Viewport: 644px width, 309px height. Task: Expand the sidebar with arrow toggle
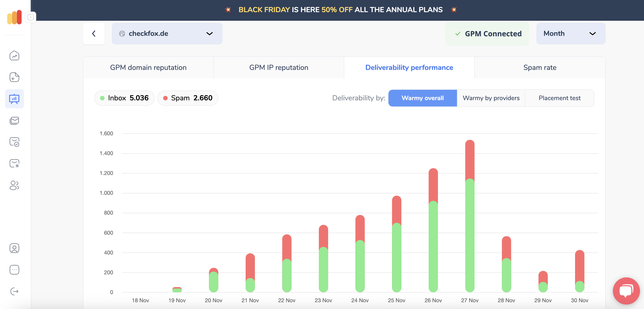click(30, 17)
